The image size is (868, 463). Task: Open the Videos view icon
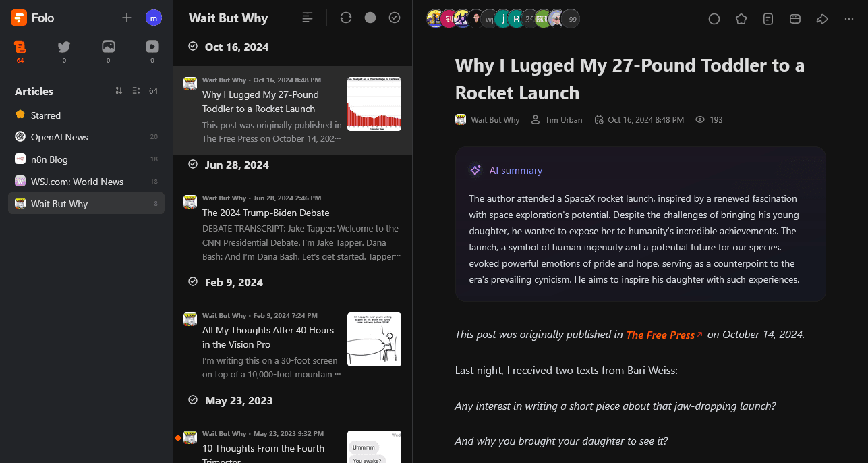pos(152,47)
